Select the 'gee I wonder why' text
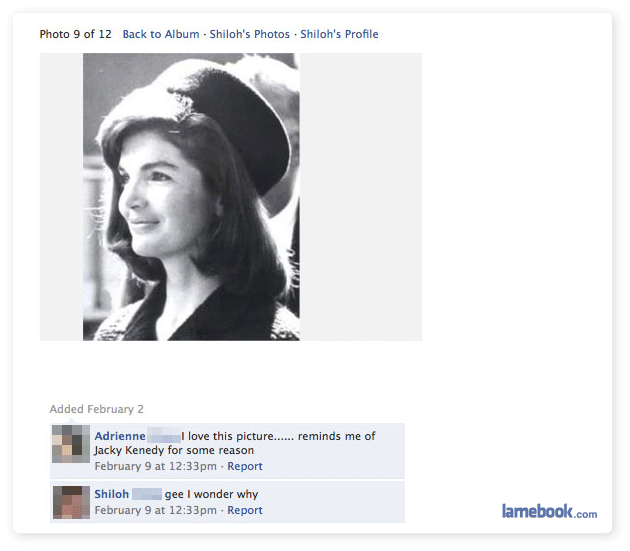The image size is (630, 551). (x=211, y=494)
